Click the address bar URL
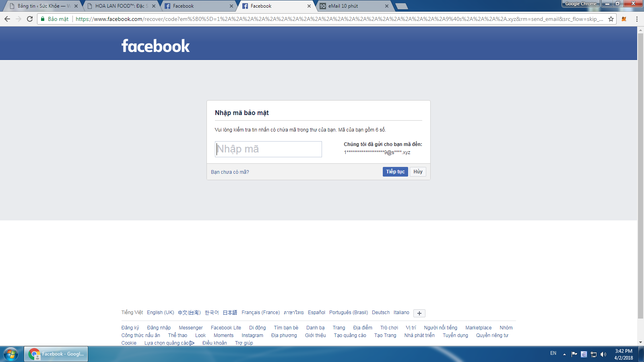Screen dimensions: 644x362 pos(339,19)
